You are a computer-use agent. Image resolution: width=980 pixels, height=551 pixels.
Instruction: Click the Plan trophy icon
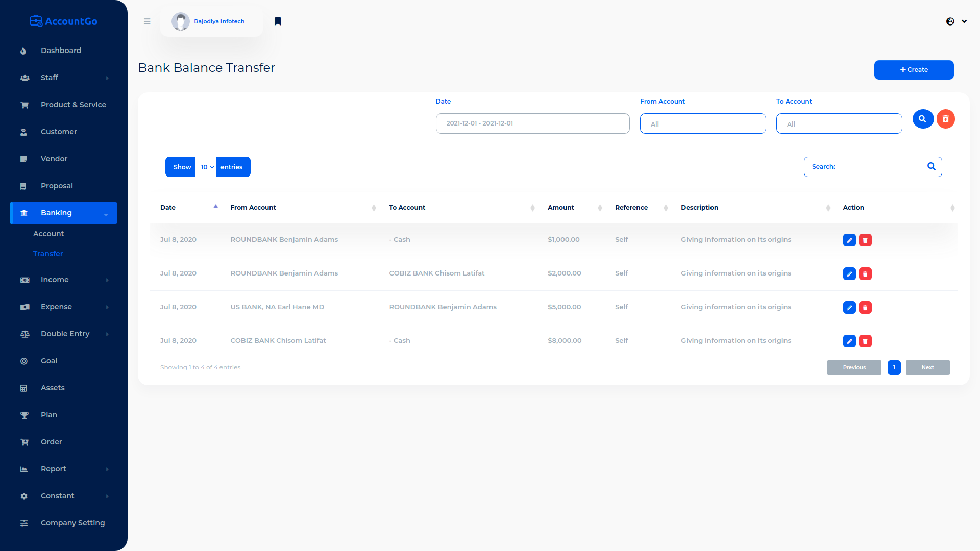pos(24,415)
